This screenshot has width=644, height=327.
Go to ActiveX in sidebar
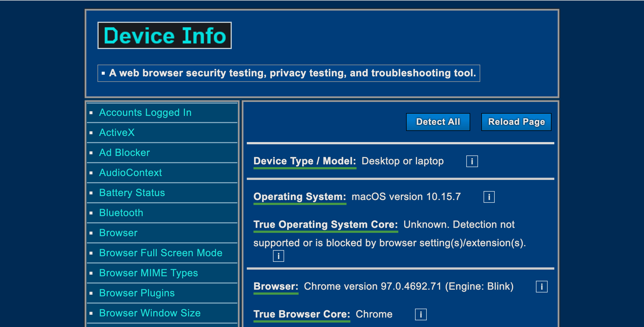click(117, 133)
